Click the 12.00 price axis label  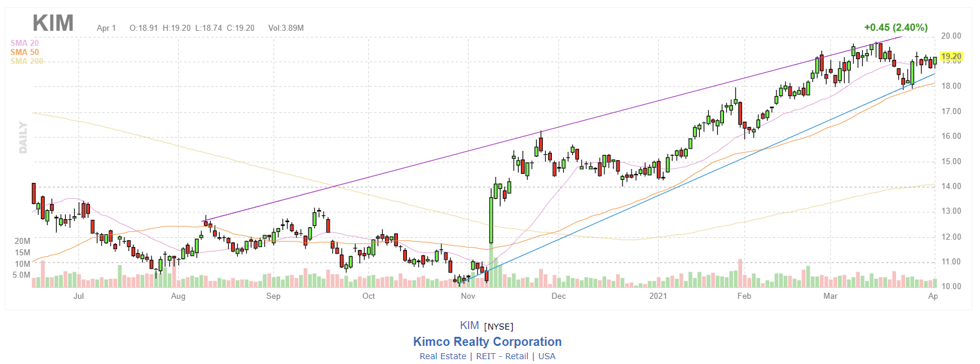[951, 237]
